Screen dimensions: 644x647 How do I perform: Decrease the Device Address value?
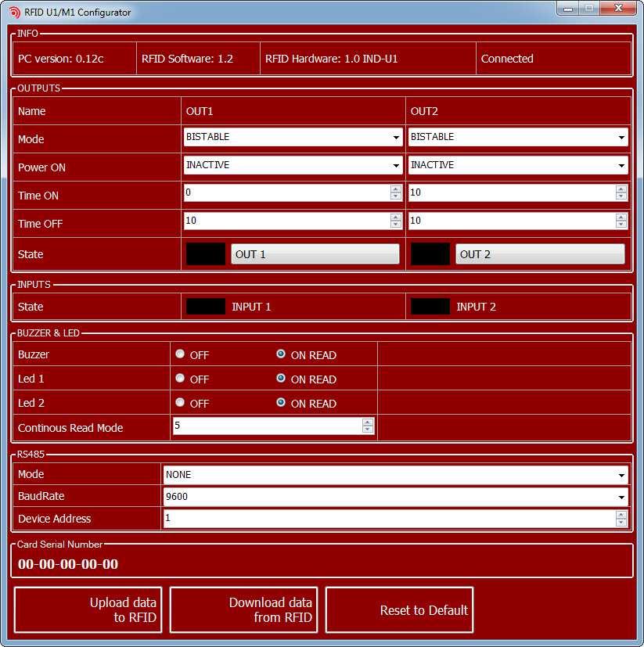[621, 522]
